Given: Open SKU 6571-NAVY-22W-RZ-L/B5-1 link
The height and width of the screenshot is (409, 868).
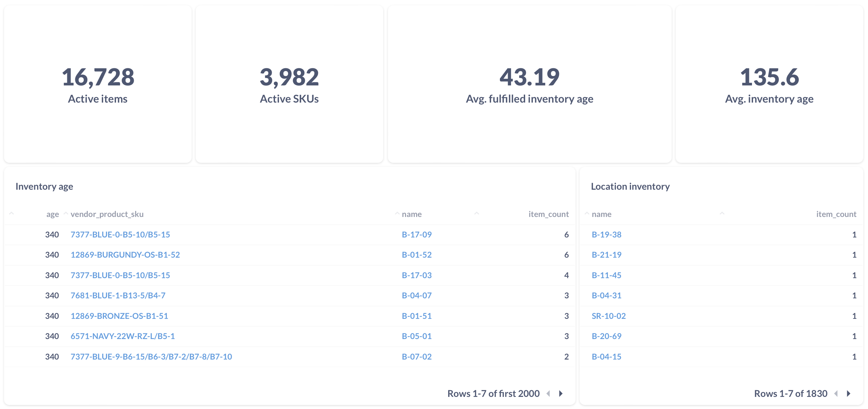Looking at the screenshot, I should [123, 336].
